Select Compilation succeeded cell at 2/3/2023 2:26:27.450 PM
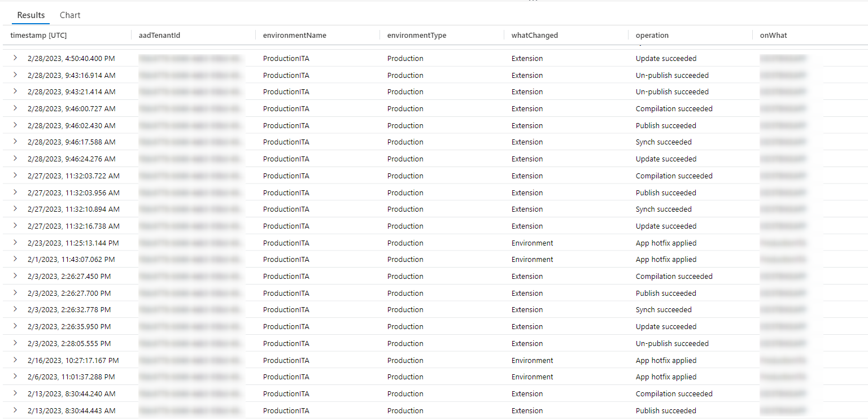 674,277
